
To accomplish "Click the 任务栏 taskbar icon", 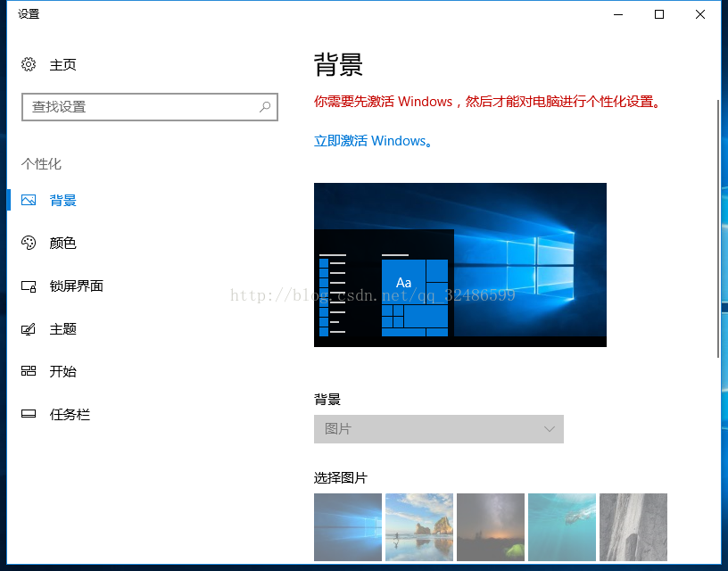I will [x=29, y=414].
